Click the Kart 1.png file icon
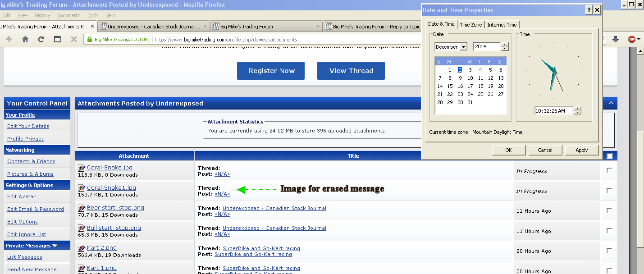Screen dimensions: 644x274 pyautogui.click(x=82, y=268)
